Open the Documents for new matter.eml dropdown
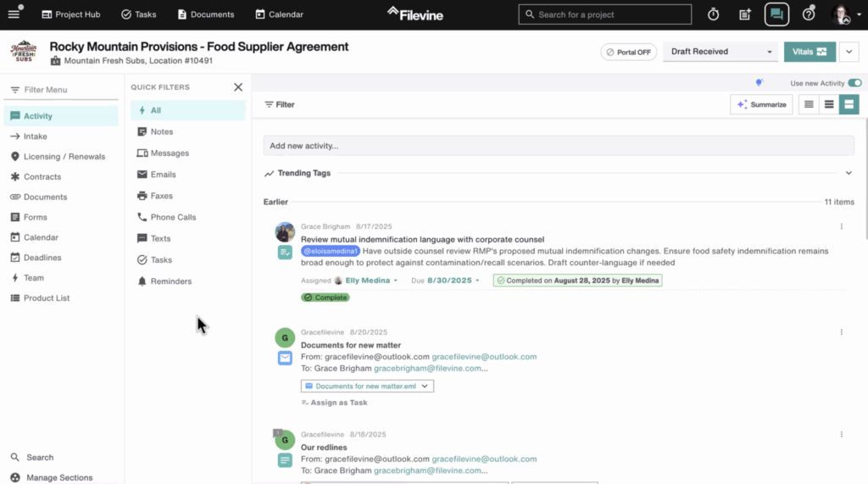This screenshot has width=868, height=484. (367, 386)
